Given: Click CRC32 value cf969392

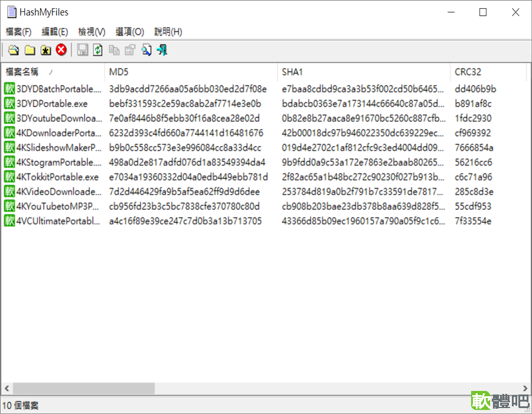Looking at the screenshot, I should (473, 132).
